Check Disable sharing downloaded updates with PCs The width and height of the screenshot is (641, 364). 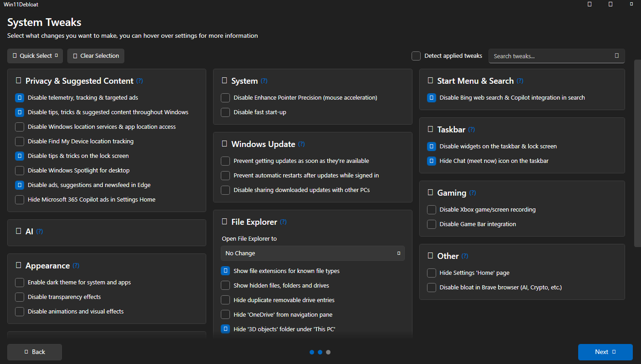point(225,190)
